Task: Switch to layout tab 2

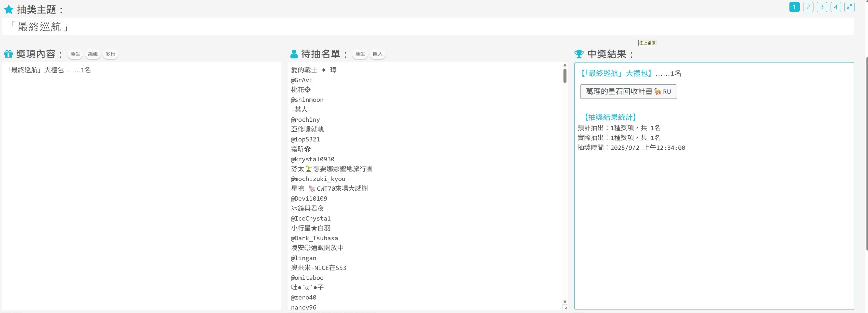Action: pos(808,7)
